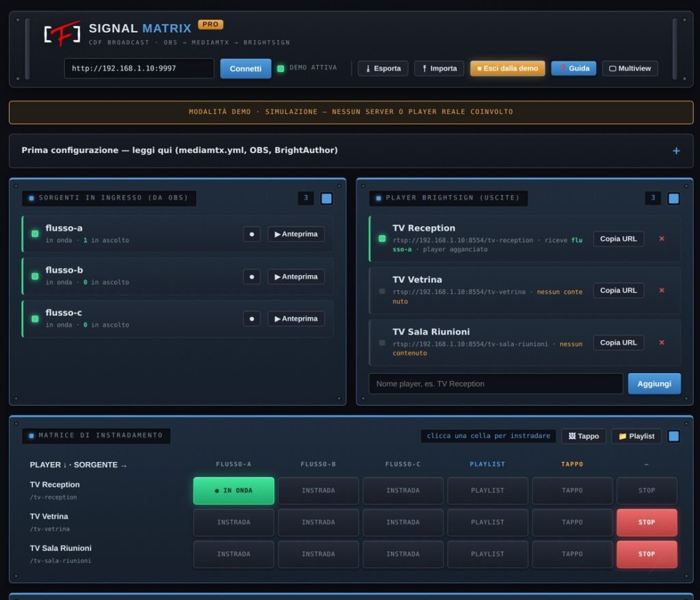Click PLAYLIST cell for TV Reception

click(x=487, y=491)
